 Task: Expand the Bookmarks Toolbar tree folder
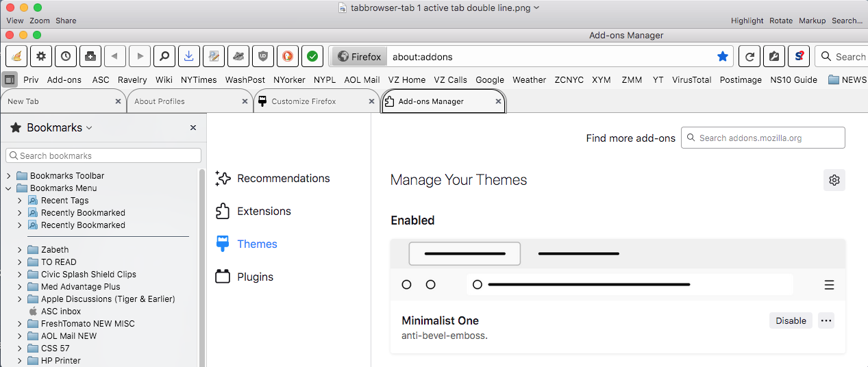pyautogui.click(x=9, y=176)
